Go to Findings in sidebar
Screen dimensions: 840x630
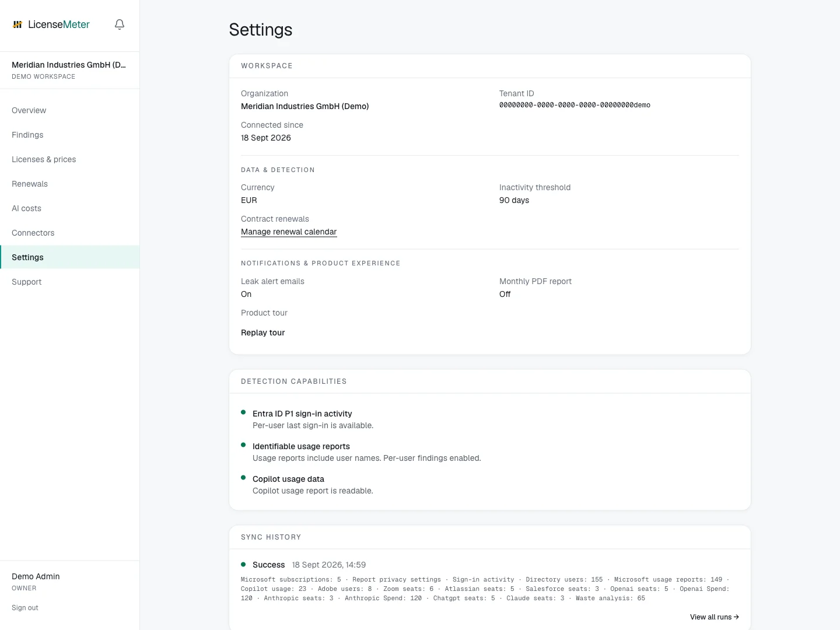pos(69,135)
